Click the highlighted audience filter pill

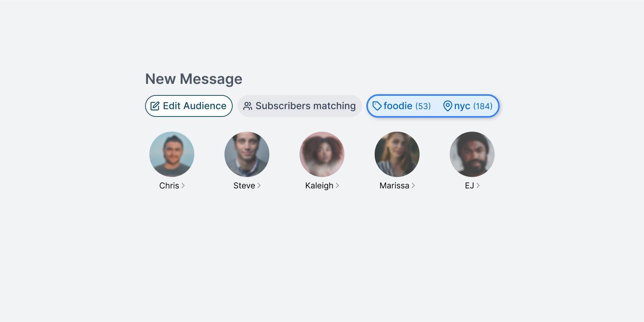coord(432,106)
